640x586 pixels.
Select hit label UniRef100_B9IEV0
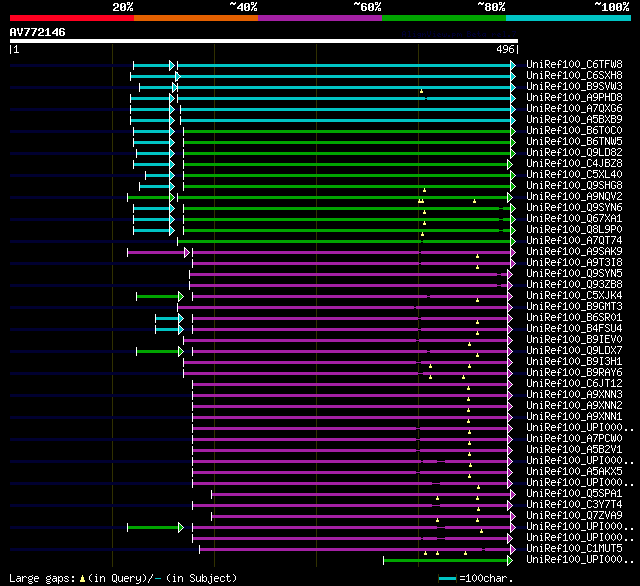click(x=574, y=340)
